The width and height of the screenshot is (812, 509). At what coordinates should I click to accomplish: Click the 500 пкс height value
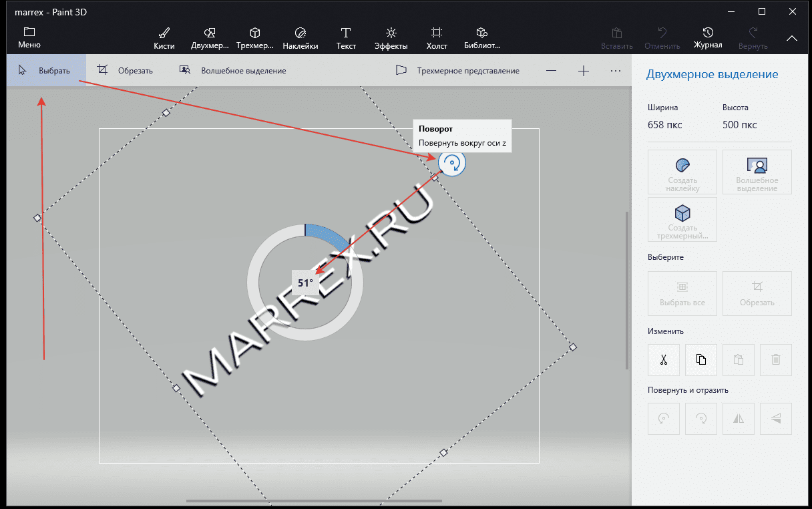pos(740,125)
